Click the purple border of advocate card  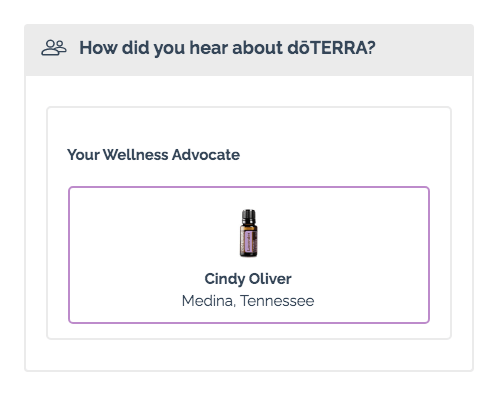point(249,187)
